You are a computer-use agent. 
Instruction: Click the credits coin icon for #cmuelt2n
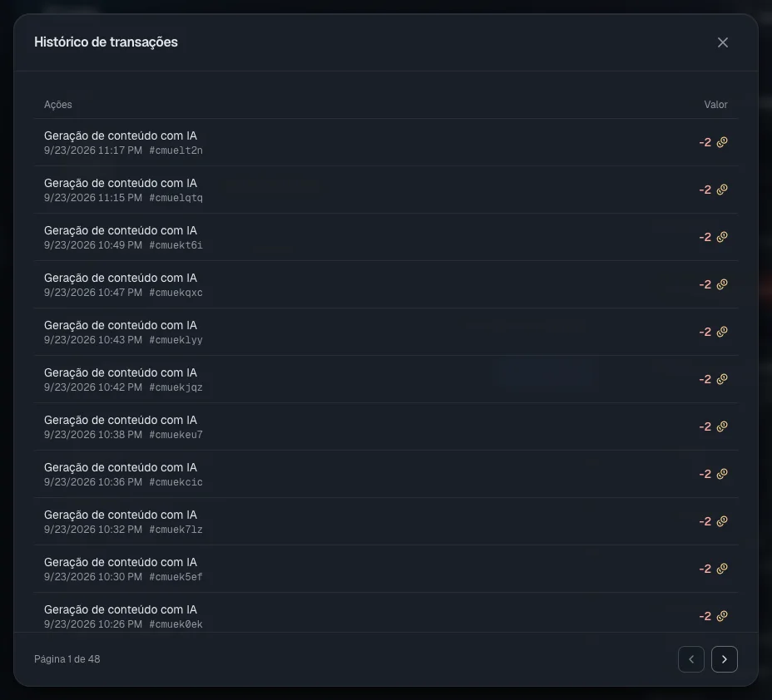(x=722, y=142)
